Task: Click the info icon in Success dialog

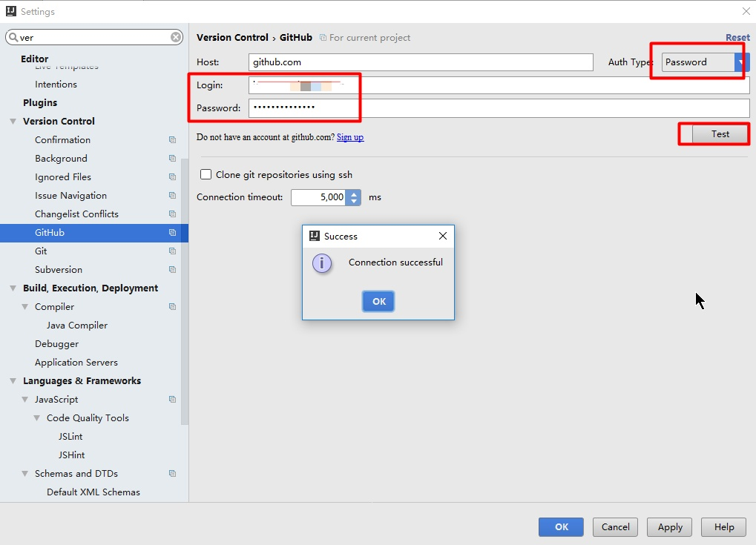Action: [322, 263]
